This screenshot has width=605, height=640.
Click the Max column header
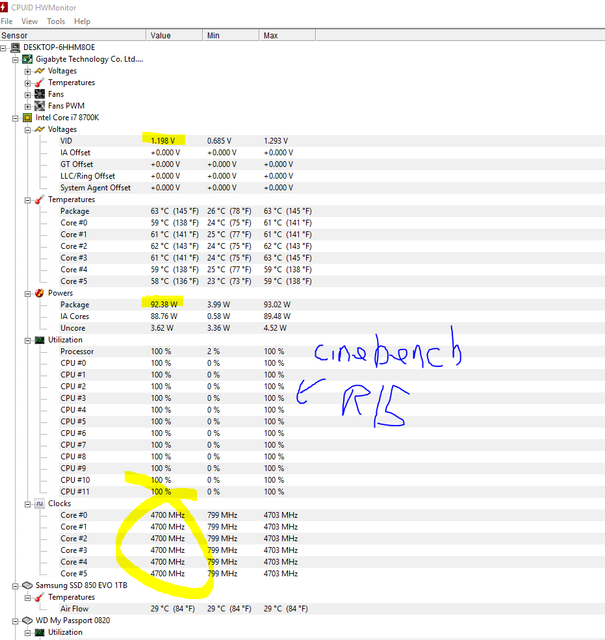(x=287, y=36)
